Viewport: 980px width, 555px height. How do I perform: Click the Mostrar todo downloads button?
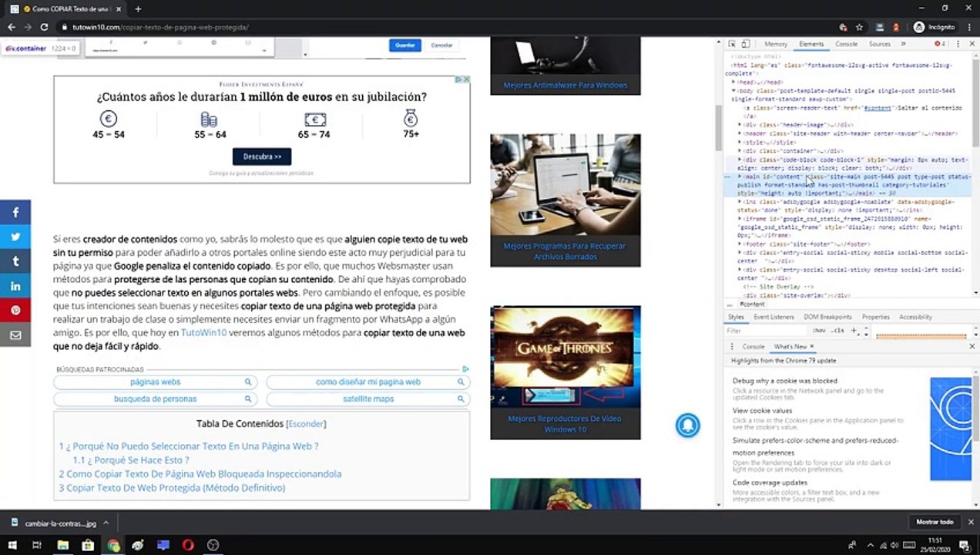[x=934, y=522]
